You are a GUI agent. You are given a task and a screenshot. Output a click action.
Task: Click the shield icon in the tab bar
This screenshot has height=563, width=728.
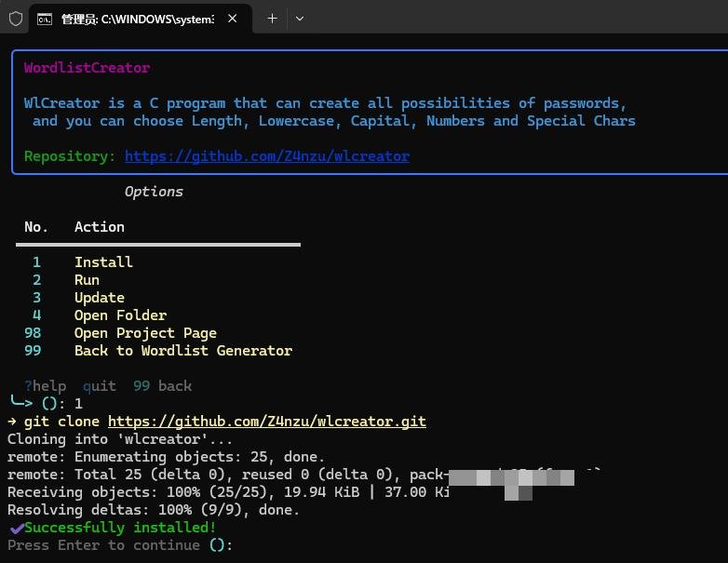pyautogui.click(x=16, y=19)
